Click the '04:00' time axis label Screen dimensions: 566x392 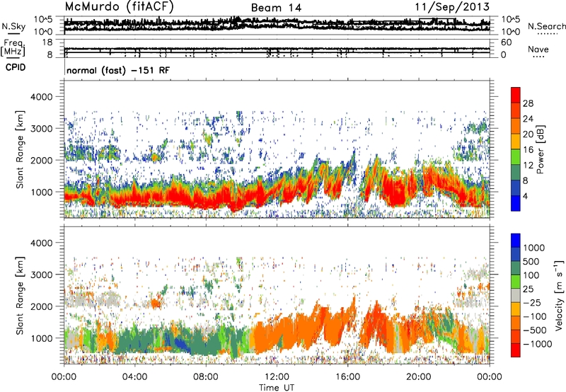click(134, 377)
